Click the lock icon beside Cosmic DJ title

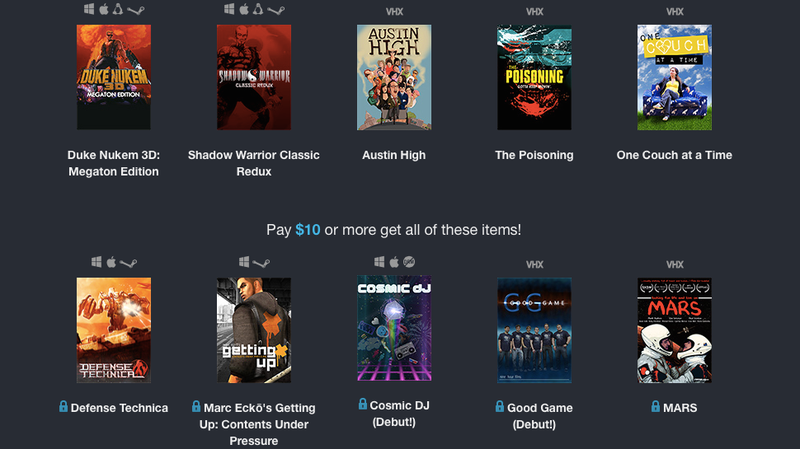click(363, 404)
